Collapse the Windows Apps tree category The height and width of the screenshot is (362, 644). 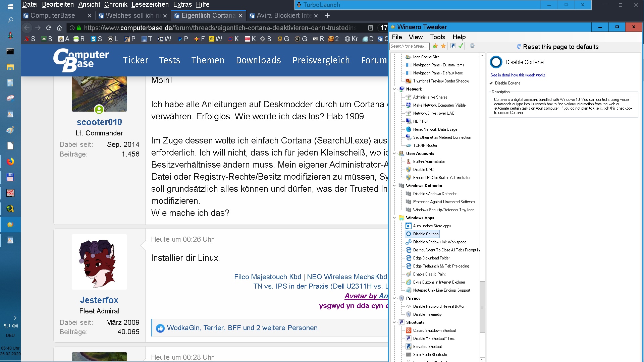tap(394, 218)
